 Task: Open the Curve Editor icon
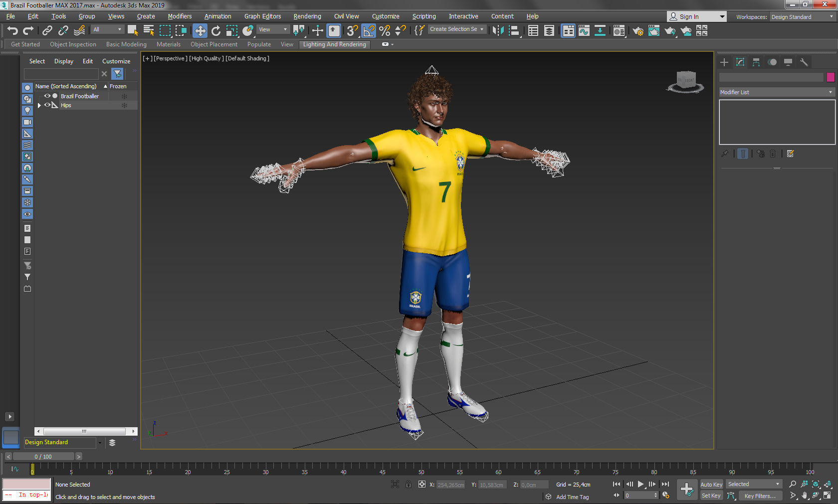(584, 31)
